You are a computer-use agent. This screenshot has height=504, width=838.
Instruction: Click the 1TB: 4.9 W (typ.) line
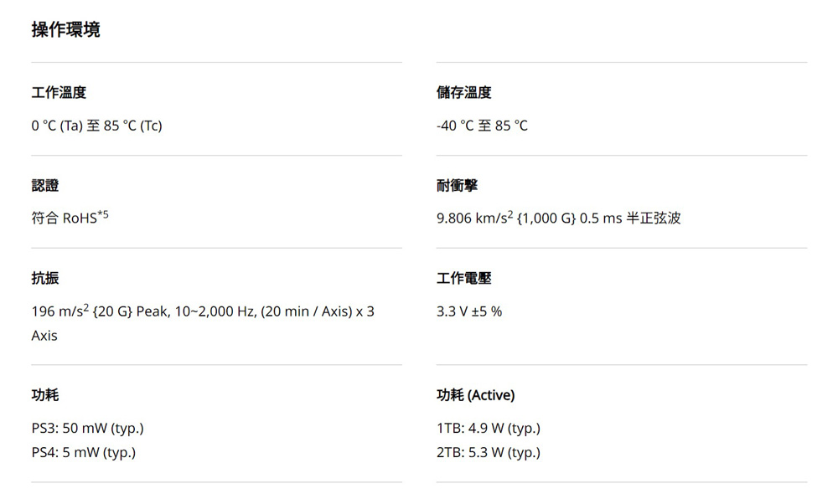tap(489, 429)
